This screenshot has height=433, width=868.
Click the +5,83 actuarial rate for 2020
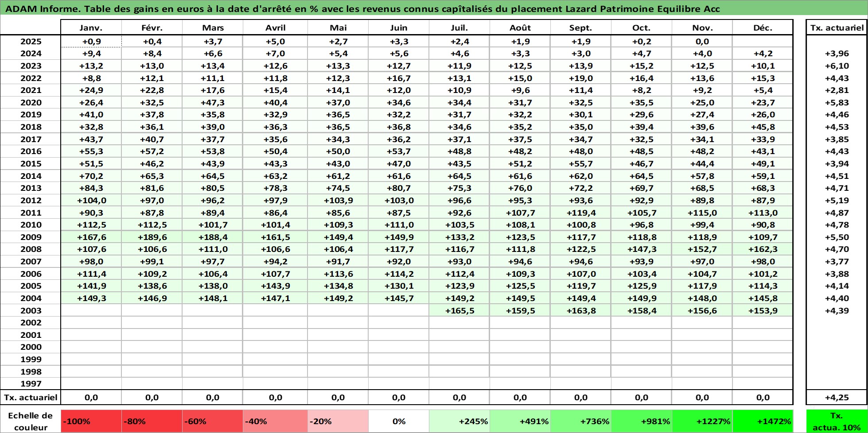point(837,102)
